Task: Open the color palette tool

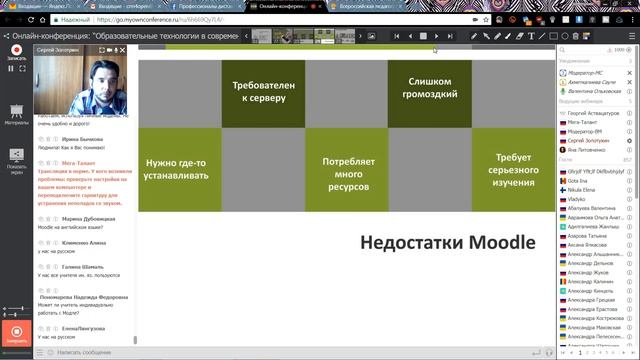Action: [587, 36]
